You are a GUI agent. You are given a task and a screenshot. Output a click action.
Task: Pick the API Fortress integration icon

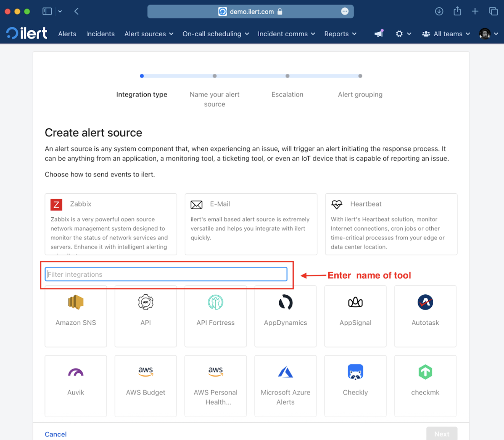click(x=215, y=302)
